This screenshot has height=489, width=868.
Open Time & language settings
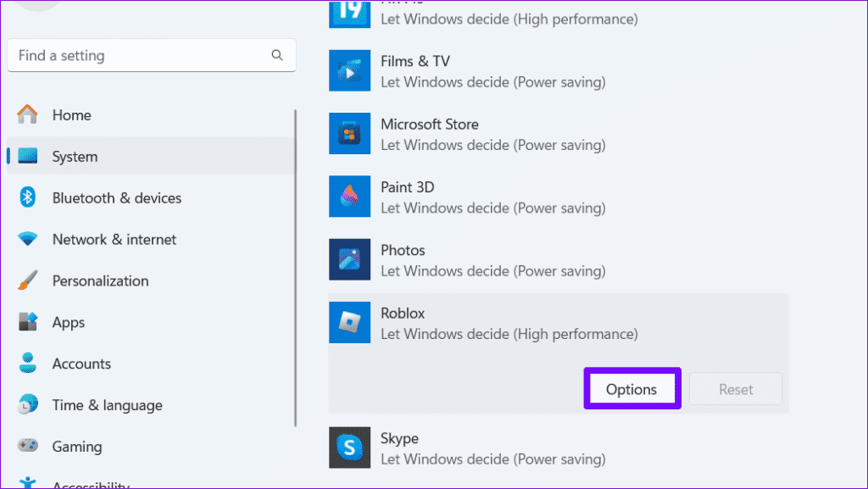coord(151,405)
